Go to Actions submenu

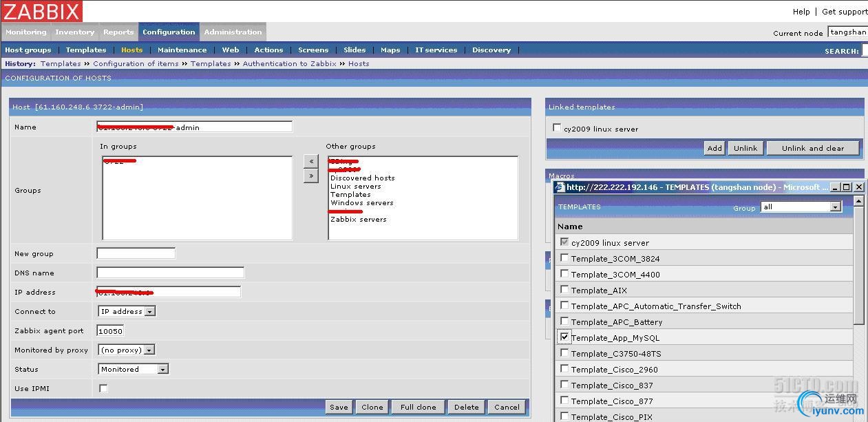click(268, 50)
